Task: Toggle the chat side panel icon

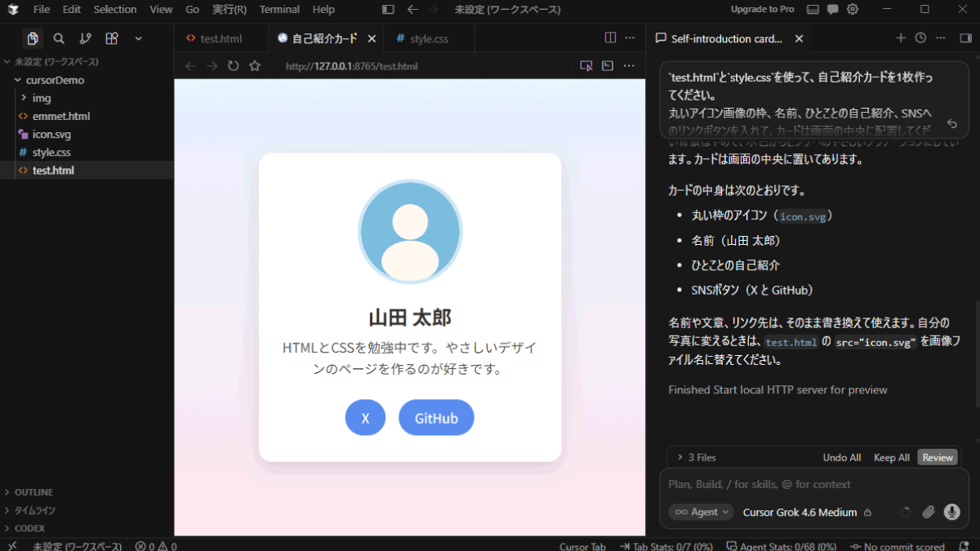Action: click(x=964, y=38)
